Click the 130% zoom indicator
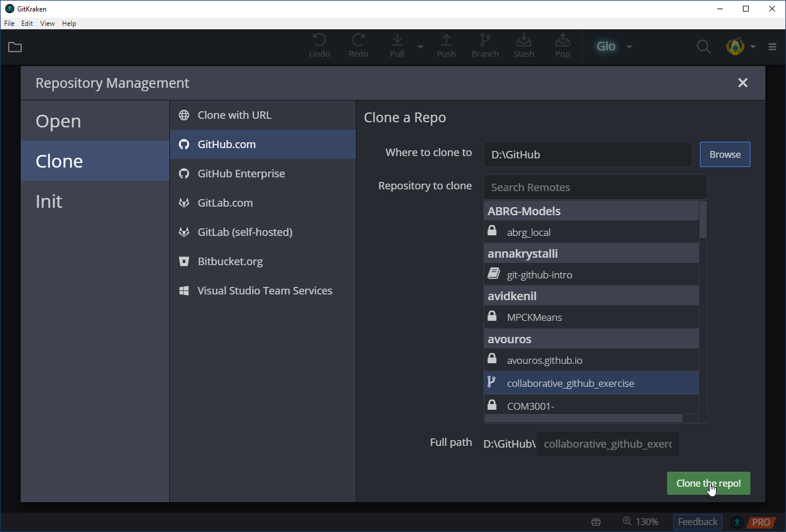 [640, 522]
